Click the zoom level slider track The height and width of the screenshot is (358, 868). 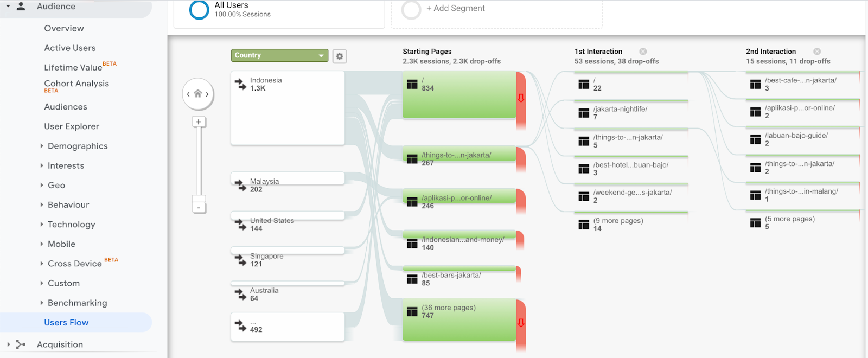point(199,163)
